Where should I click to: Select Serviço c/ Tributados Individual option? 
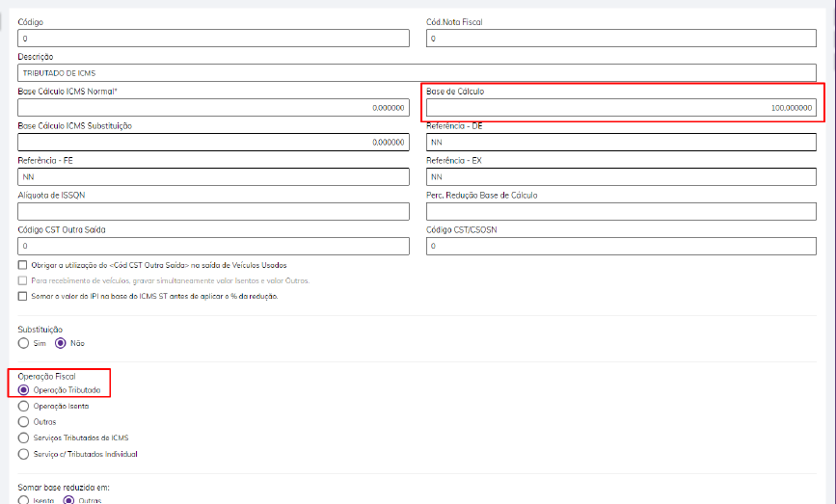[24, 453]
